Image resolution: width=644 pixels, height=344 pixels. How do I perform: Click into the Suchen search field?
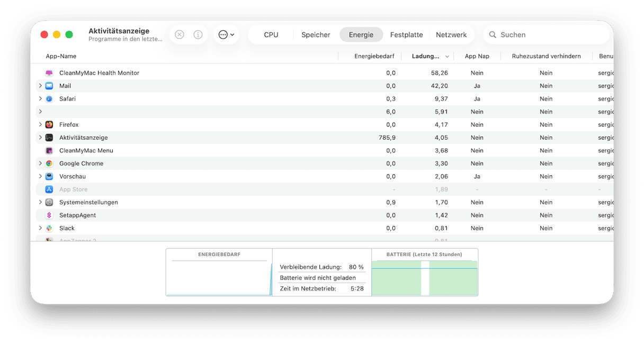tap(547, 35)
